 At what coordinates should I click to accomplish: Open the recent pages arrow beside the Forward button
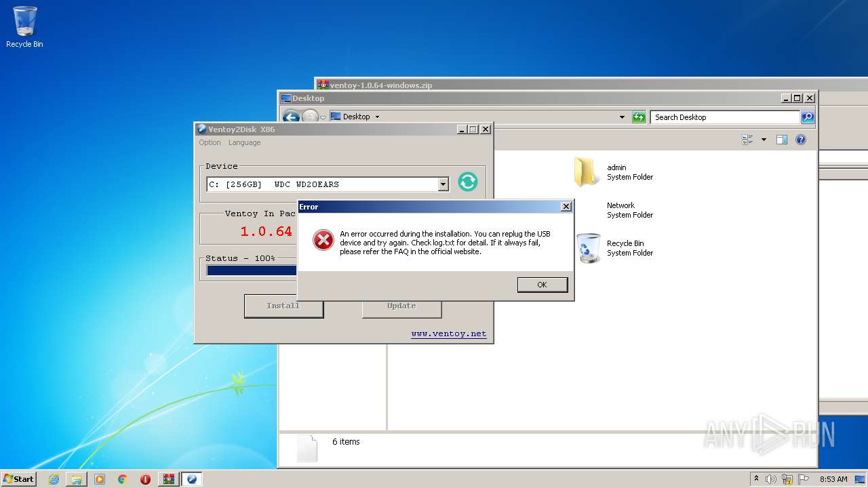tap(323, 117)
